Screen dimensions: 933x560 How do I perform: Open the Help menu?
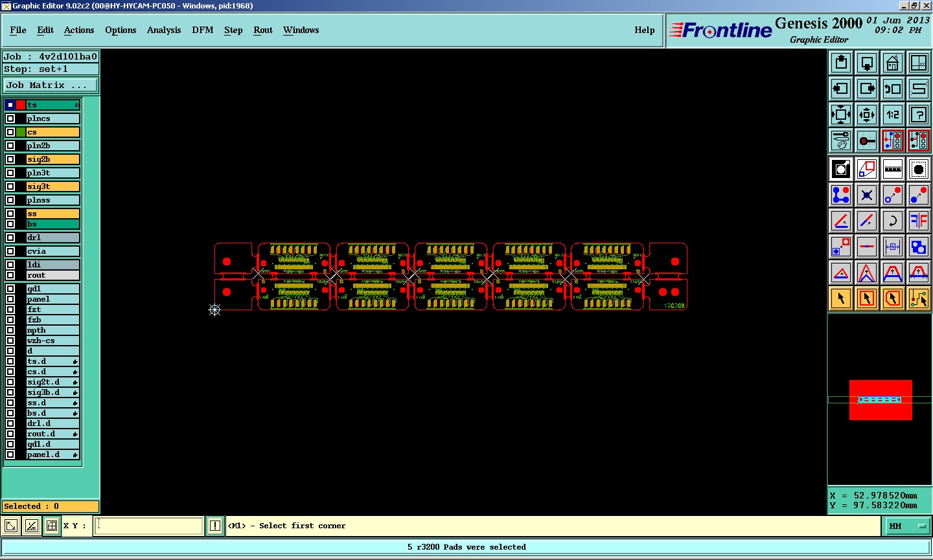645,30
